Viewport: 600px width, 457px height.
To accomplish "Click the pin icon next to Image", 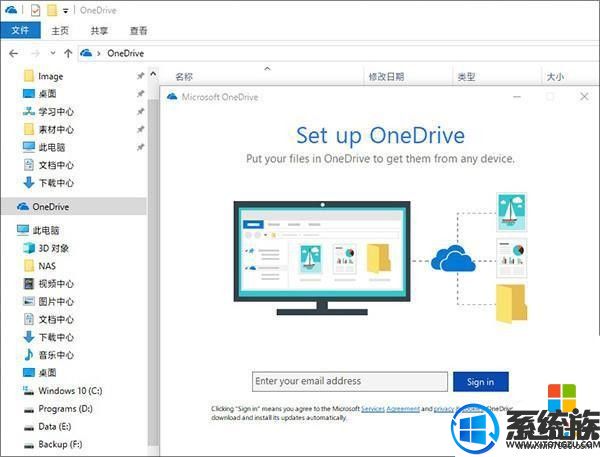I will pyautogui.click(x=140, y=76).
